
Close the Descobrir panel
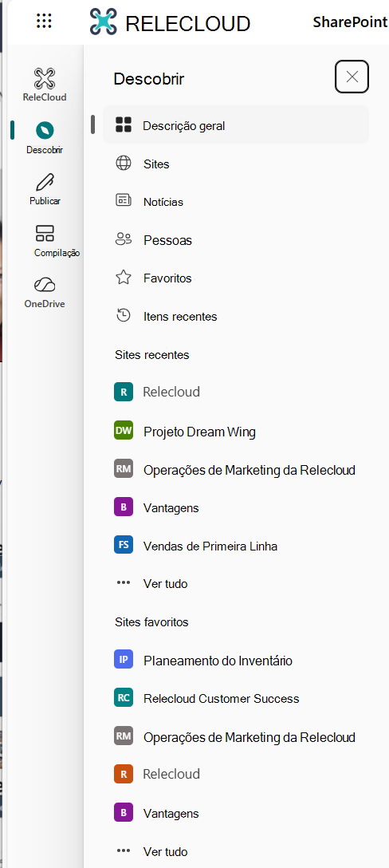click(352, 77)
